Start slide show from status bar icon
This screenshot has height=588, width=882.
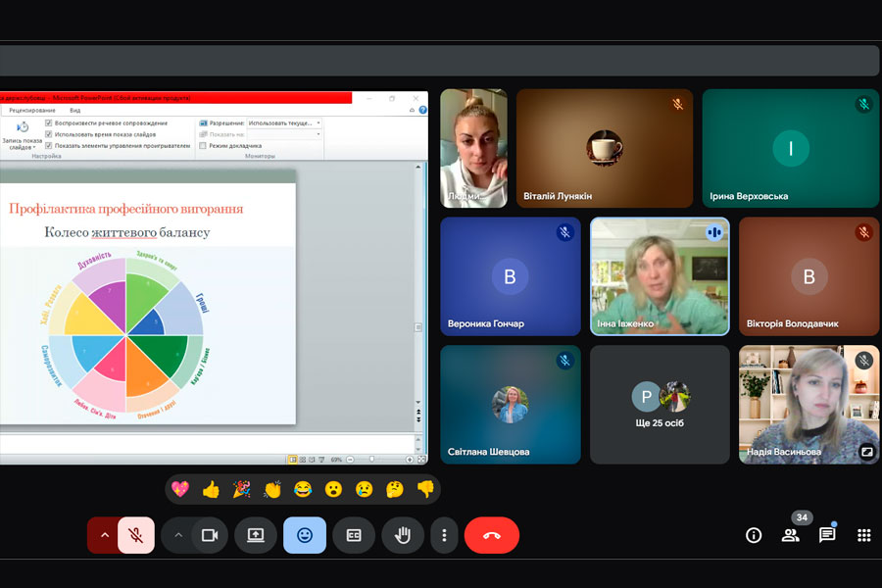(x=321, y=460)
